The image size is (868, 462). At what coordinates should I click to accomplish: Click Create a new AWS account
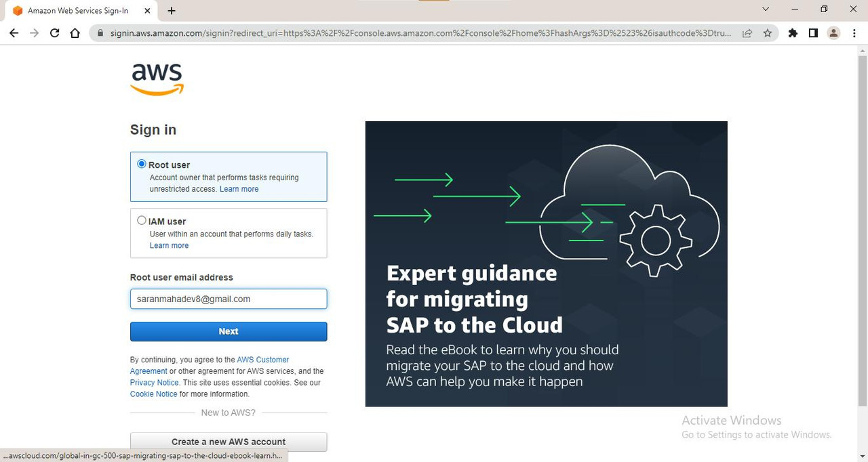pos(229,442)
